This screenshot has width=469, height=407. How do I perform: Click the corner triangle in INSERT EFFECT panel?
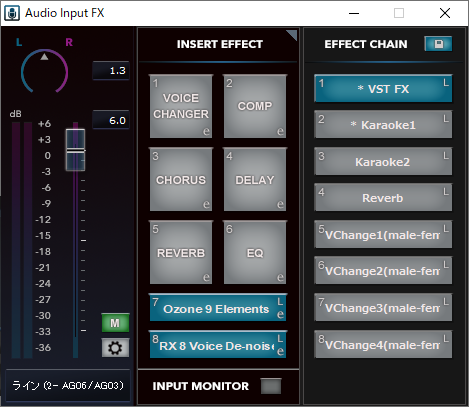[x=292, y=34]
